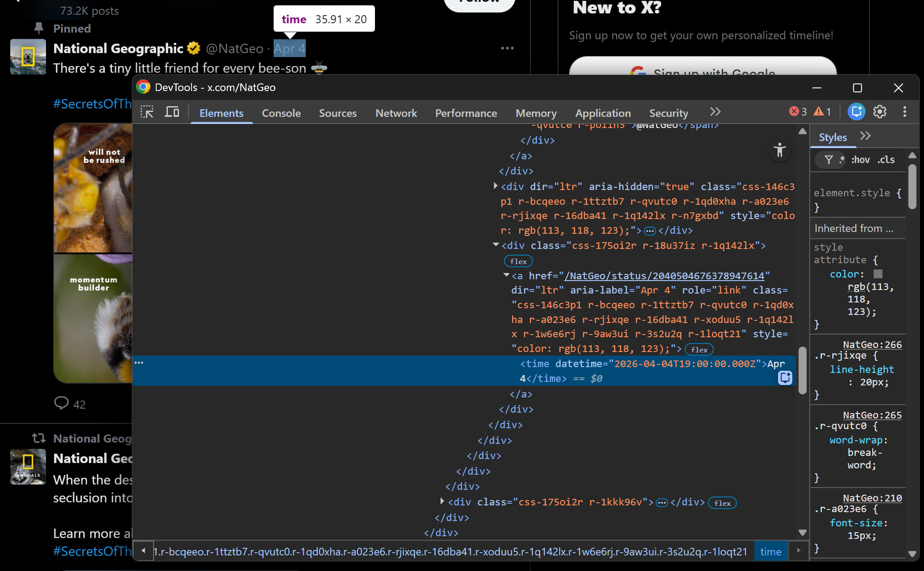
Task: Open the Application tab
Action: [x=603, y=113]
